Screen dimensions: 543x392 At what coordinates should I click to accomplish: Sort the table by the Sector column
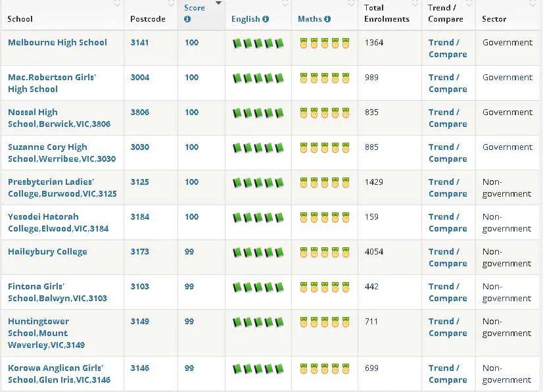[x=494, y=18]
